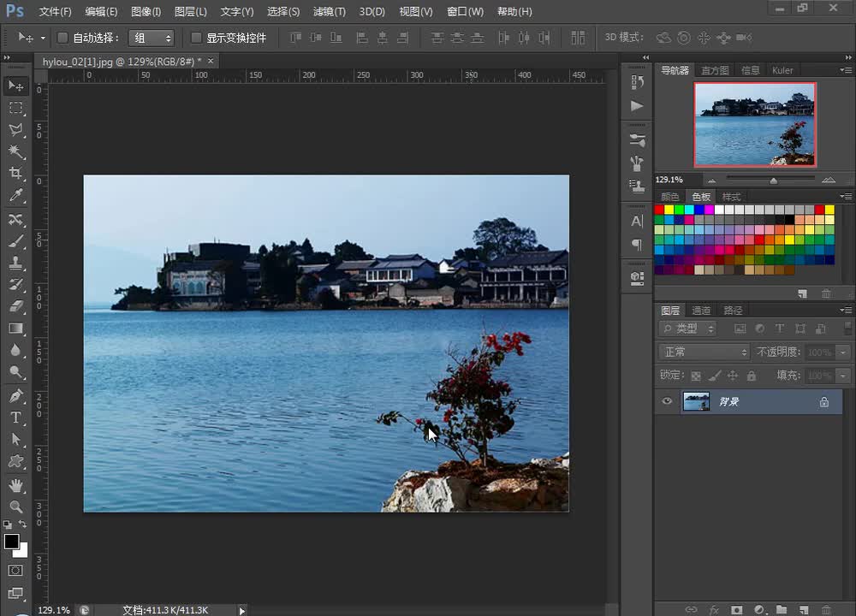The image size is (856, 616).
Task: Select the Zoom tool
Action: pos(16,506)
